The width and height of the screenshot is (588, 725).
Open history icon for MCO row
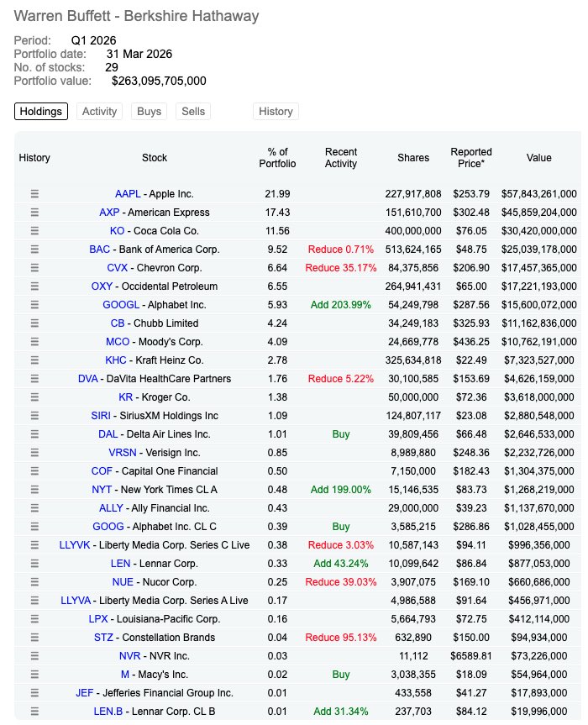point(34,342)
